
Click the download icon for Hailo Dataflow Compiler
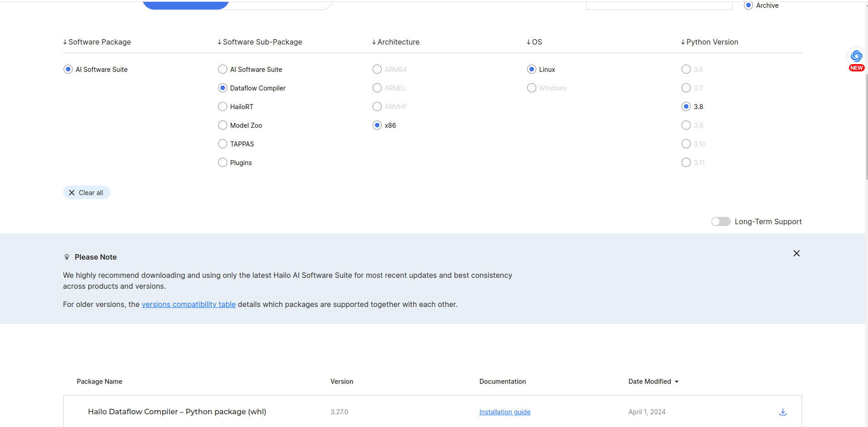(783, 412)
